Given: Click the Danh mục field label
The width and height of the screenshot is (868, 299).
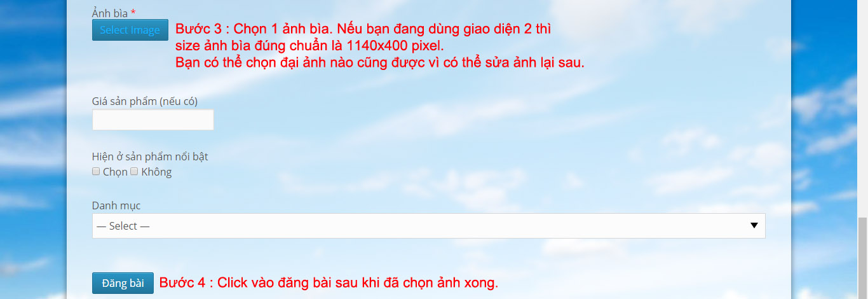Looking at the screenshot, I should click(116, 205).
